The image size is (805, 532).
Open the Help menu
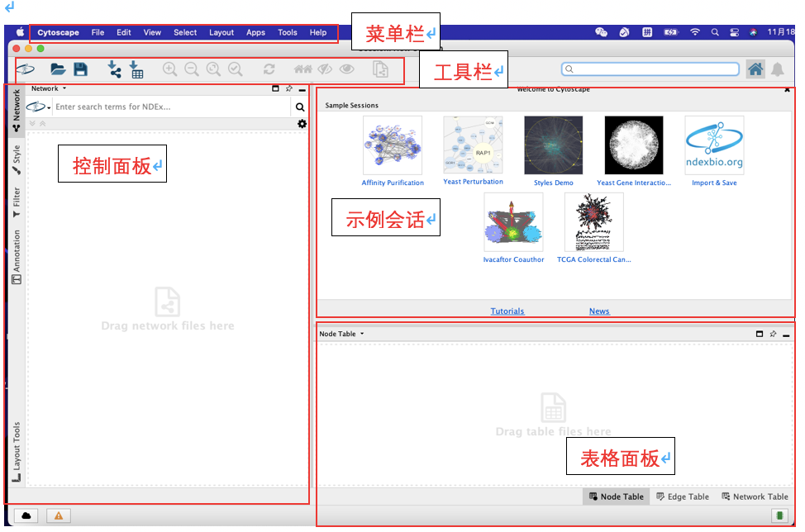(318, 32)
